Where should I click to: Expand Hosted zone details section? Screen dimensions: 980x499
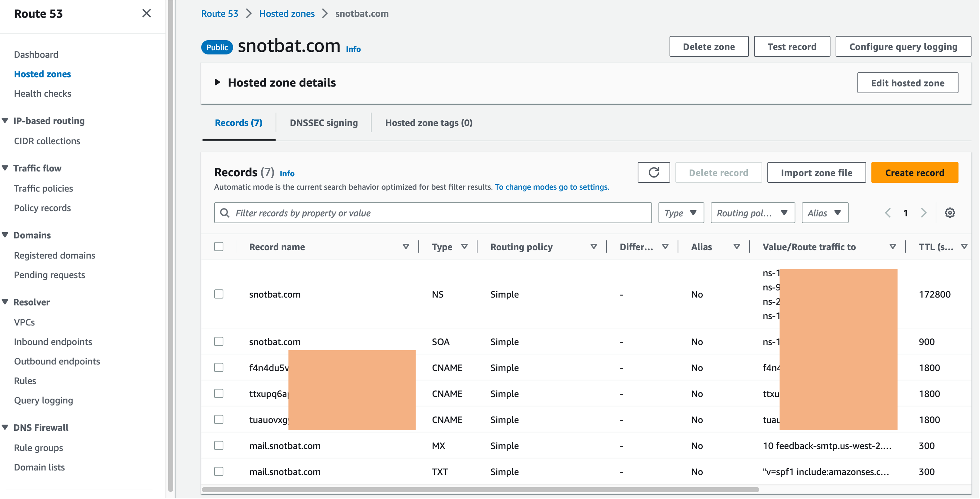217,83
